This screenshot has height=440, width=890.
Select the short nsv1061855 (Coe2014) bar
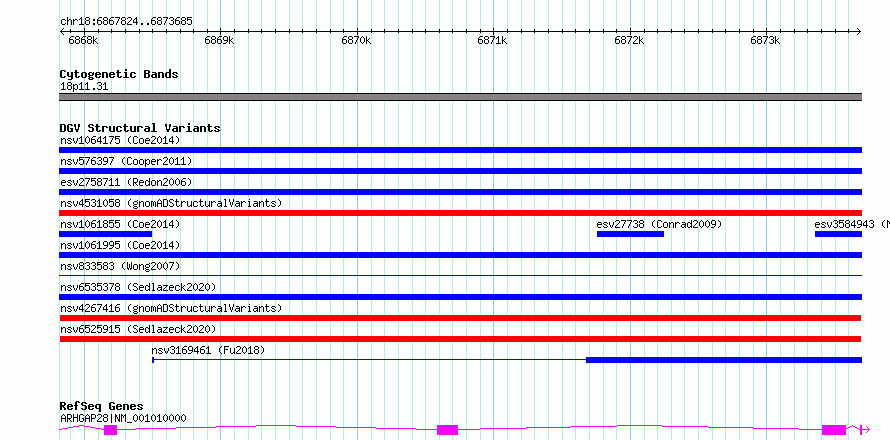[106, 234]
